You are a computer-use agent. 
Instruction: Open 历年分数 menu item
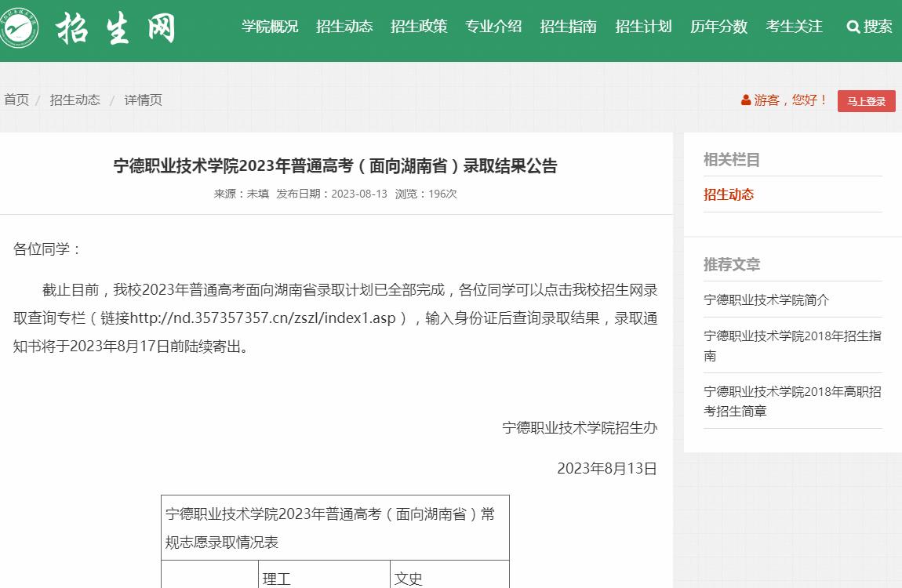[x=719, y=27]
